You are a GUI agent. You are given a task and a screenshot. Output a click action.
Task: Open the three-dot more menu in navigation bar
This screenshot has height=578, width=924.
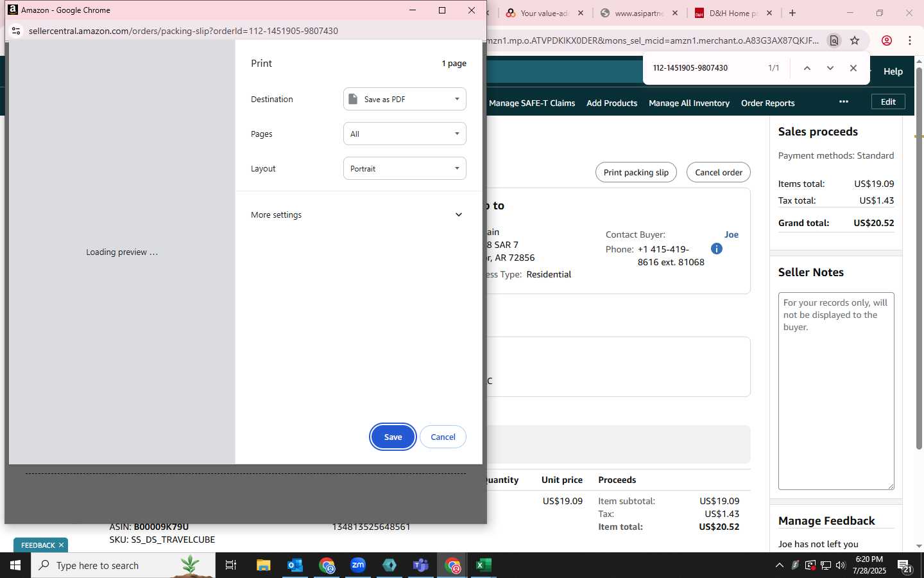pyautogui.click(x=844, y=101)
